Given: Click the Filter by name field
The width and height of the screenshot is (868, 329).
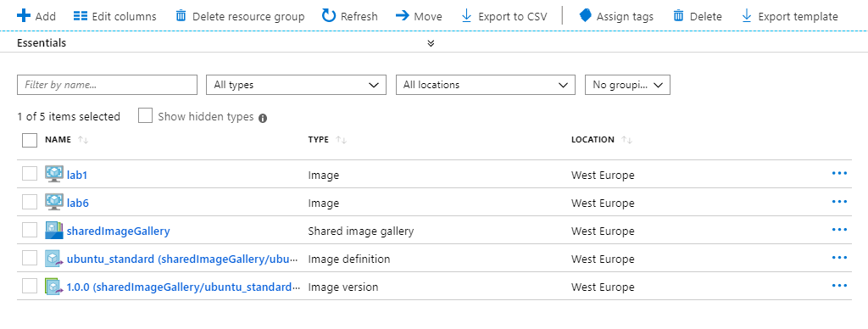Looking at the screenshot, I should pos(108,85).
